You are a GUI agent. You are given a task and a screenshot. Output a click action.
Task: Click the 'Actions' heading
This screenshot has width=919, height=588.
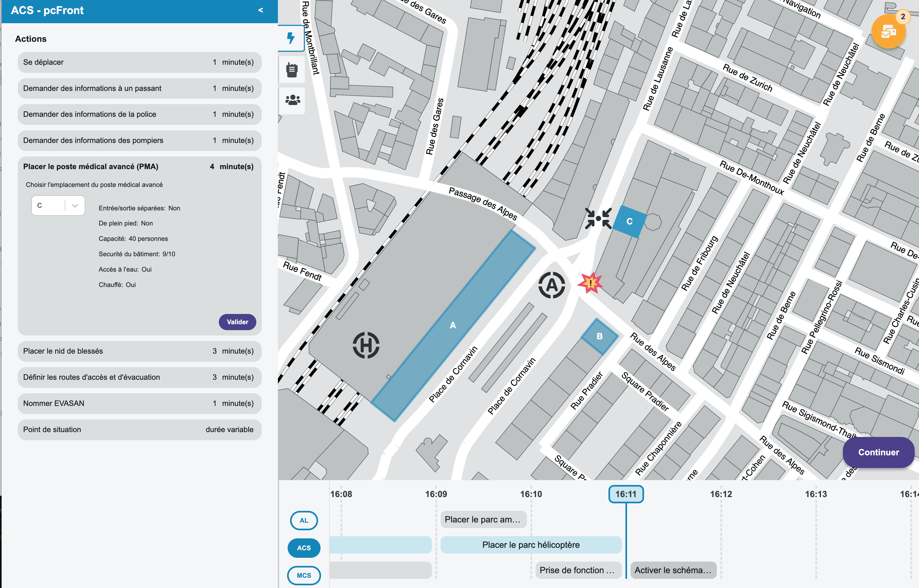click(30, 39)
